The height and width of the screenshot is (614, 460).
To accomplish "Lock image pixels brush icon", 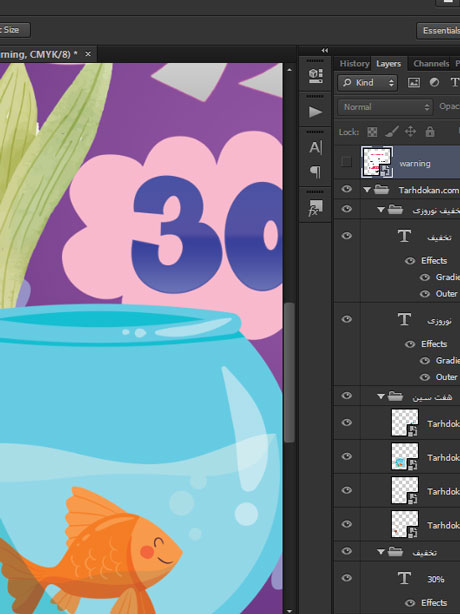I will click(391, 132).
